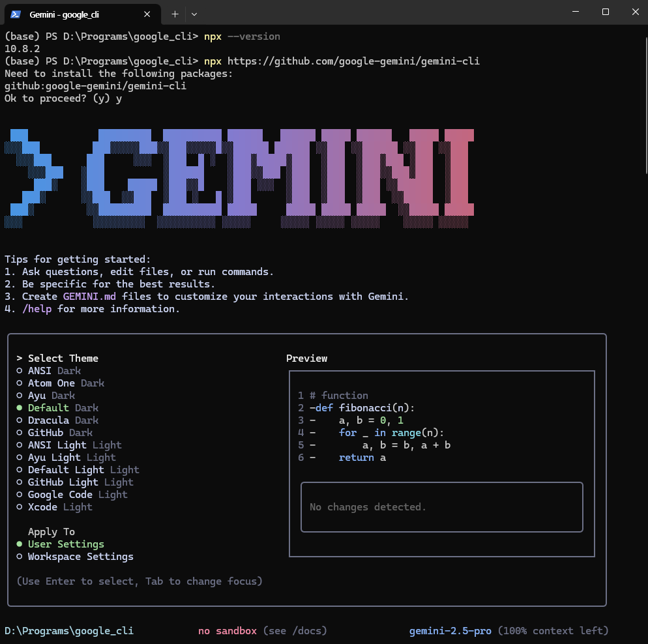Click the PowerShell icon in the tab

(16, 14)
